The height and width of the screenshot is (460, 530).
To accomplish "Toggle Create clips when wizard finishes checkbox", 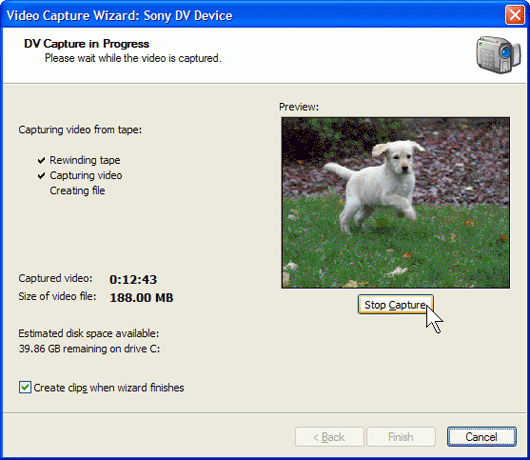I will 25,387.
